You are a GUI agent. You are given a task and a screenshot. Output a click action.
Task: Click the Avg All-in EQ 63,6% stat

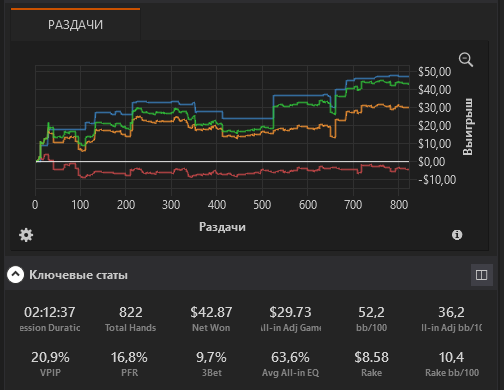click(x=290, y=364)
